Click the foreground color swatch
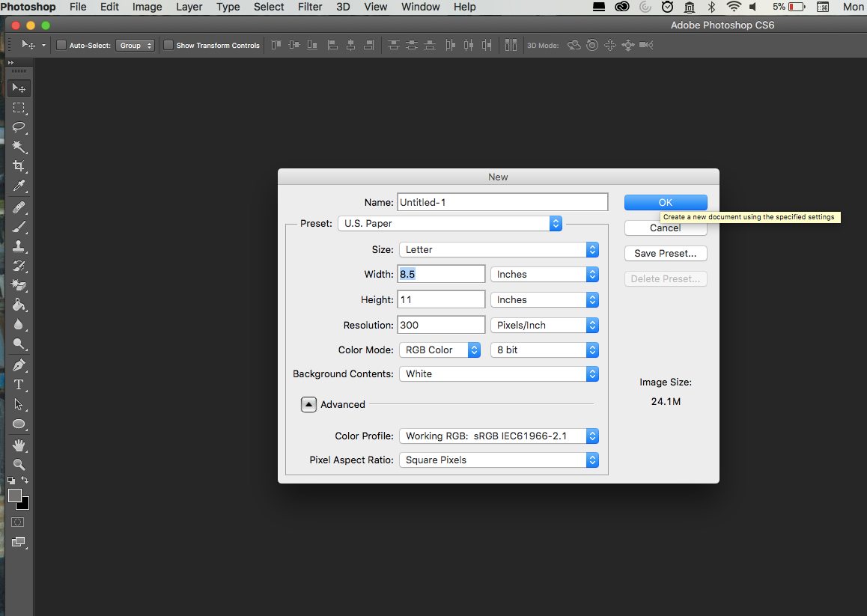Screen dimensions: 867x616 15,495
